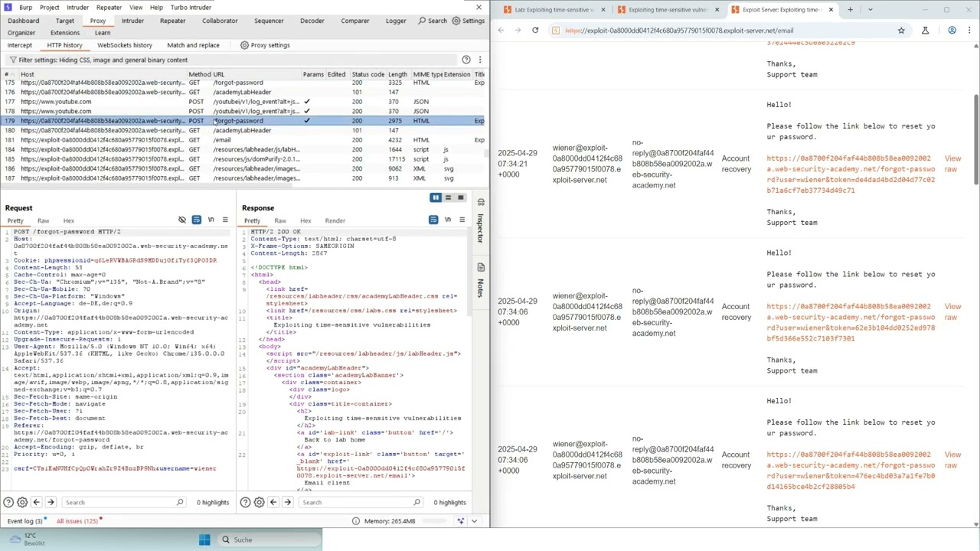This screenshot has width=980, height=551.
Task: Switch to the Collaborator tab
Action: (x=220, y=21)
